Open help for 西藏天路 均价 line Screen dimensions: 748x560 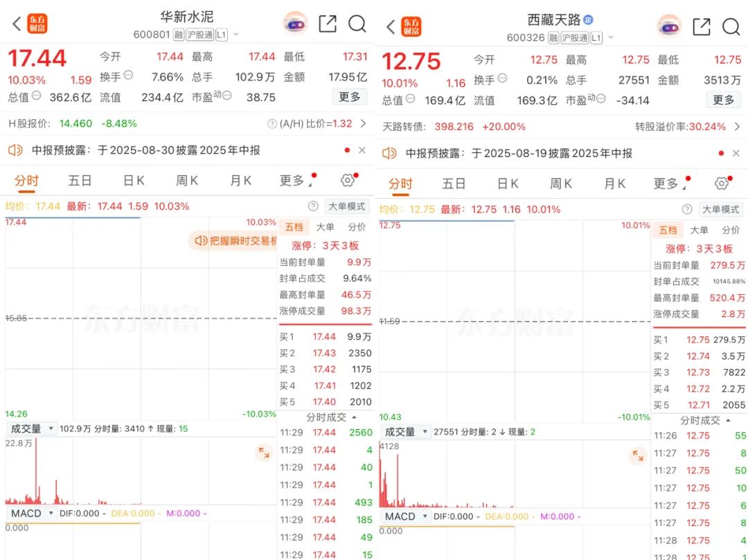[x=687, y=209]
